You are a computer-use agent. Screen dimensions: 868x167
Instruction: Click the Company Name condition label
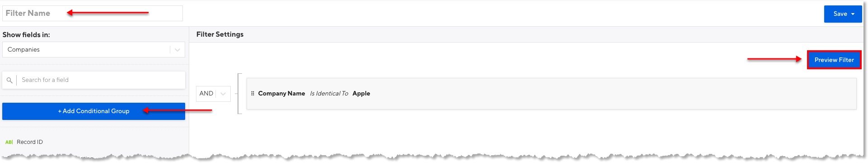click(x=281, y=93)
